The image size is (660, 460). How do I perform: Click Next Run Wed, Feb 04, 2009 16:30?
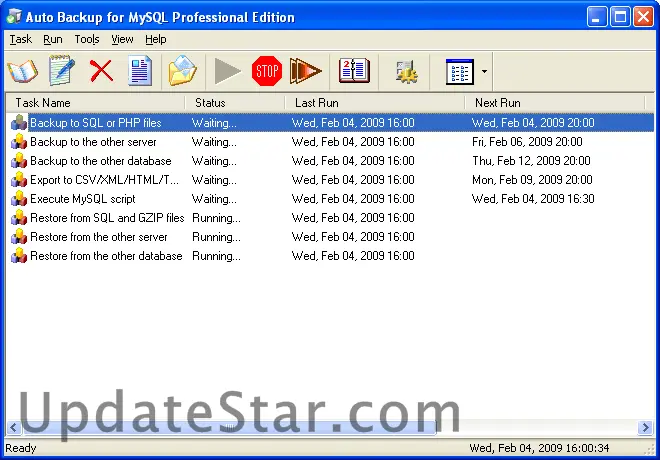pyautogui.click(x=533, y=199)
